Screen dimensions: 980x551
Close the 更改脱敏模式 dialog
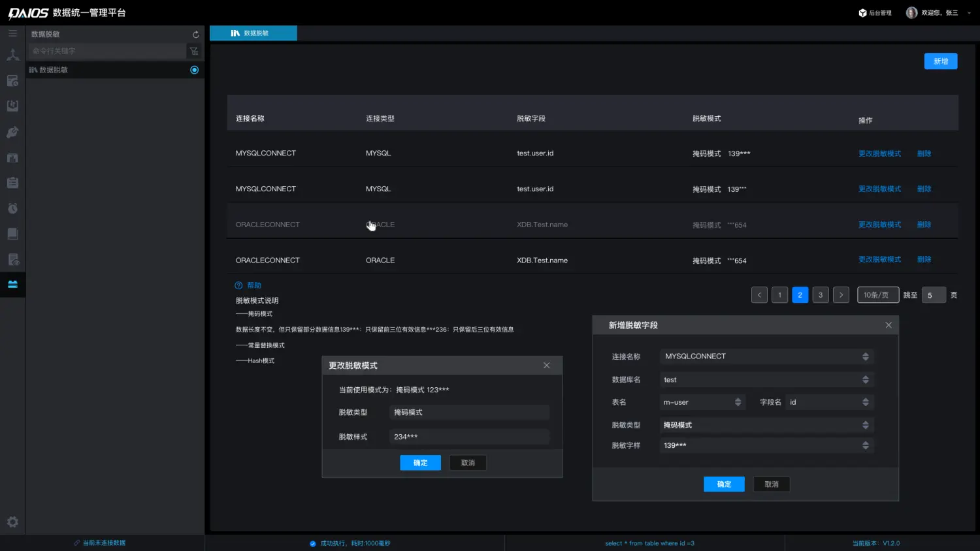pos(547,365)
